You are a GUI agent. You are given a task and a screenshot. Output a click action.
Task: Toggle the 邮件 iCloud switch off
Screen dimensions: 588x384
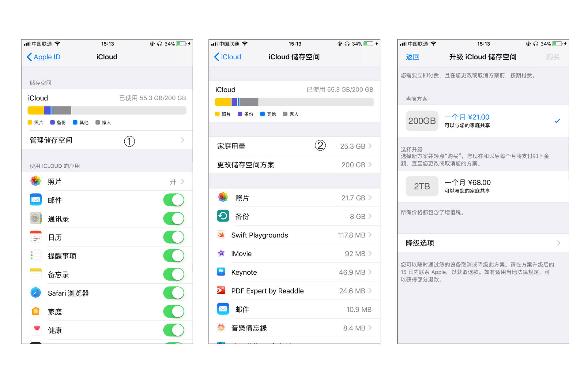coord(174,200)
